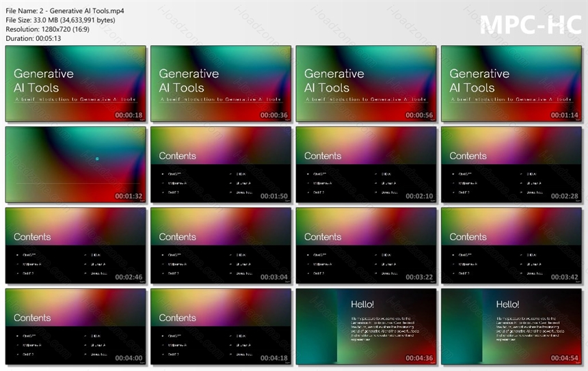Click the File Size 33.0 MB line
The height and width of the screenshot is (371, 588).
[x=60, y=20]
